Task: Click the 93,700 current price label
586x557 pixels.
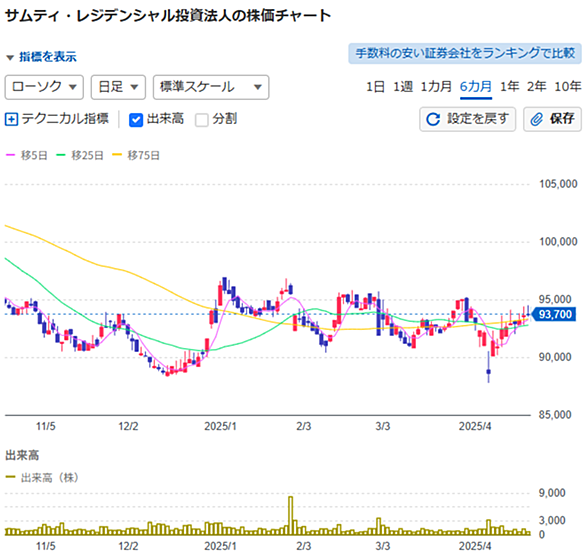Action: (x=554, y=314)
